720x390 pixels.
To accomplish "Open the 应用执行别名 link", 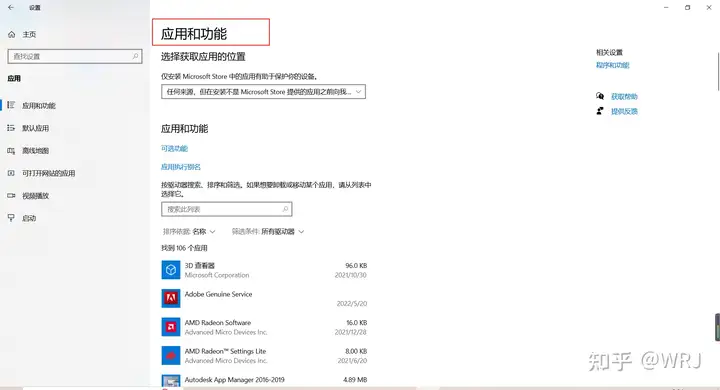I will coord(181,167).
